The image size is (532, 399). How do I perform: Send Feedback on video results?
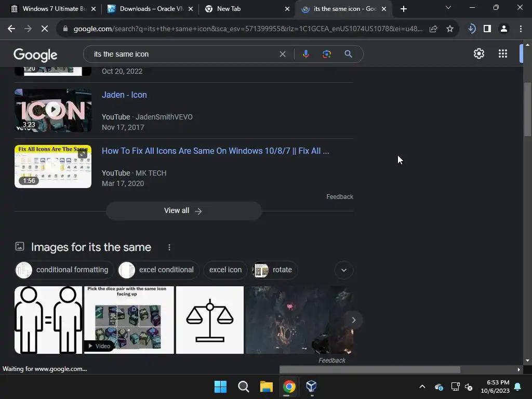(x=340, y=197)
